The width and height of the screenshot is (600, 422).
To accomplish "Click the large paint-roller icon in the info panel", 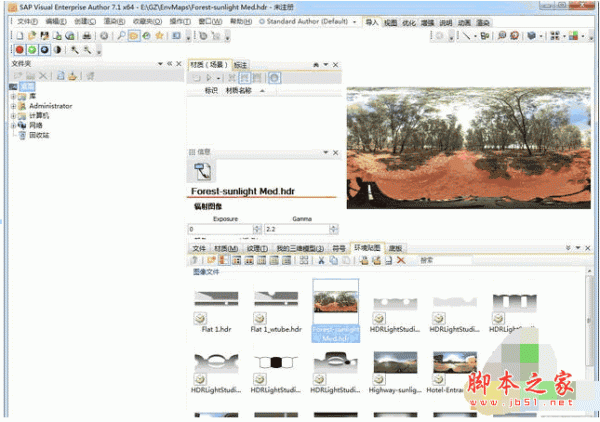I will click(x=202, y=171).
